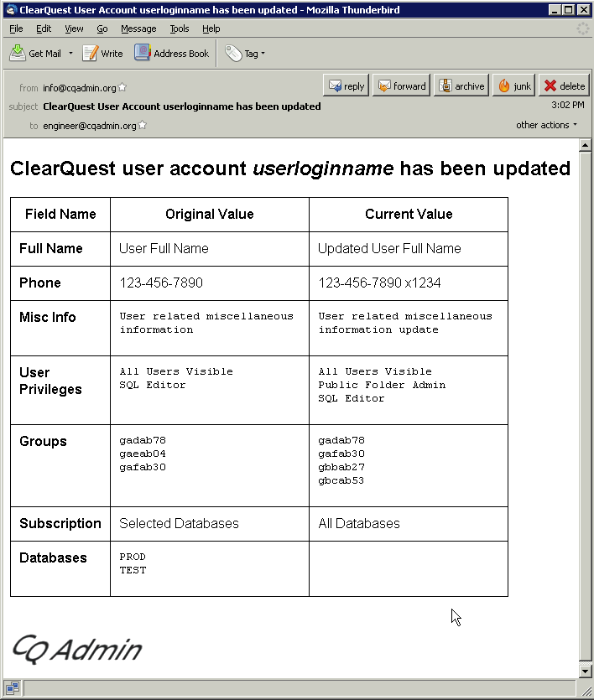
Task: Open the Edit menu
Action: coord(44,29)
